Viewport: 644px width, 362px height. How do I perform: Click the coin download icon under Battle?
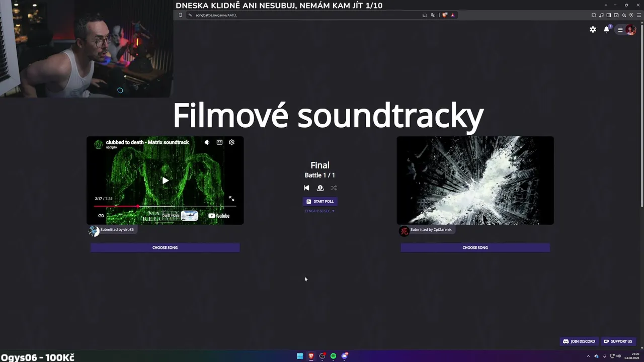point(320,188)
